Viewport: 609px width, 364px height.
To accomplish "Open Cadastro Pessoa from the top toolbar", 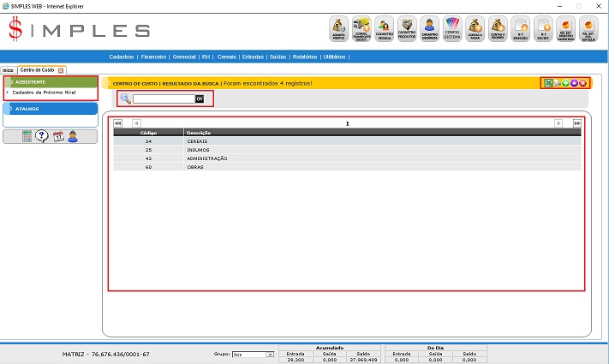I will [385, 29].
